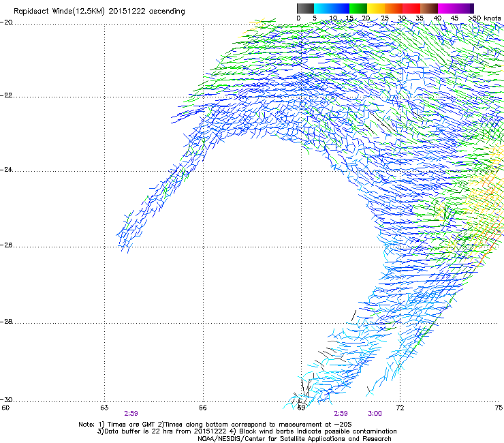
Task: Pick the yellow 20-25 knots color segment
Action: [376, 8]
